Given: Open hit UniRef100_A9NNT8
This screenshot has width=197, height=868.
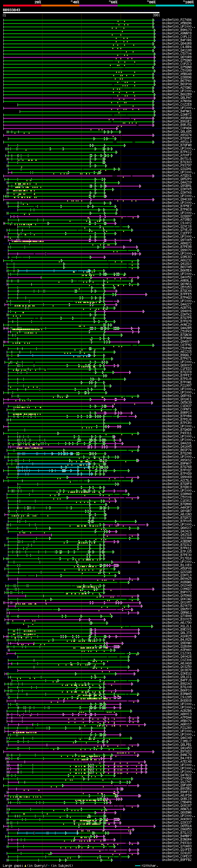Looking at the screenshot, I should tap(176, 33).
